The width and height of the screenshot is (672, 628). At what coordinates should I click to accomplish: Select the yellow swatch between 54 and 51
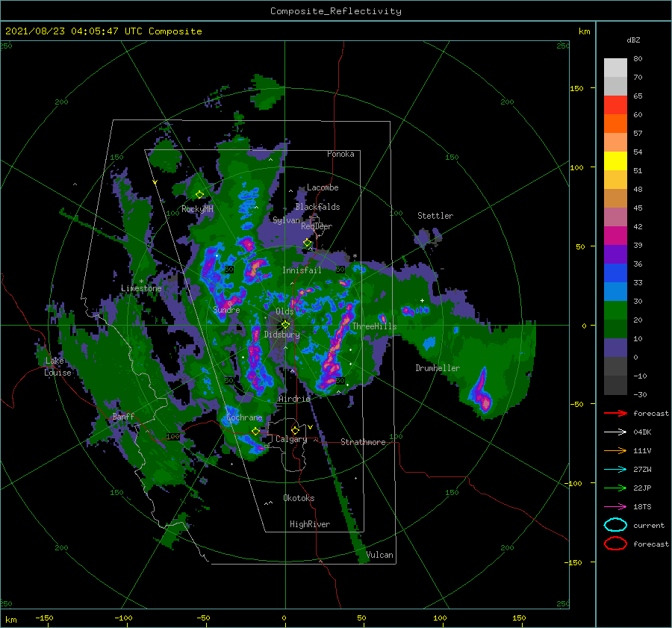615,161
